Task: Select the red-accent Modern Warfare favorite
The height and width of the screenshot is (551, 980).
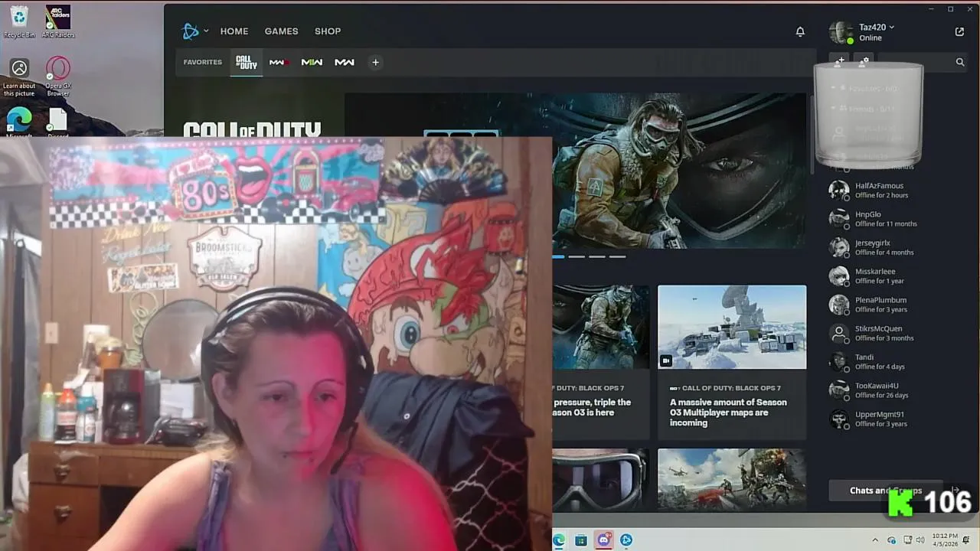Action: pos(279,62)
